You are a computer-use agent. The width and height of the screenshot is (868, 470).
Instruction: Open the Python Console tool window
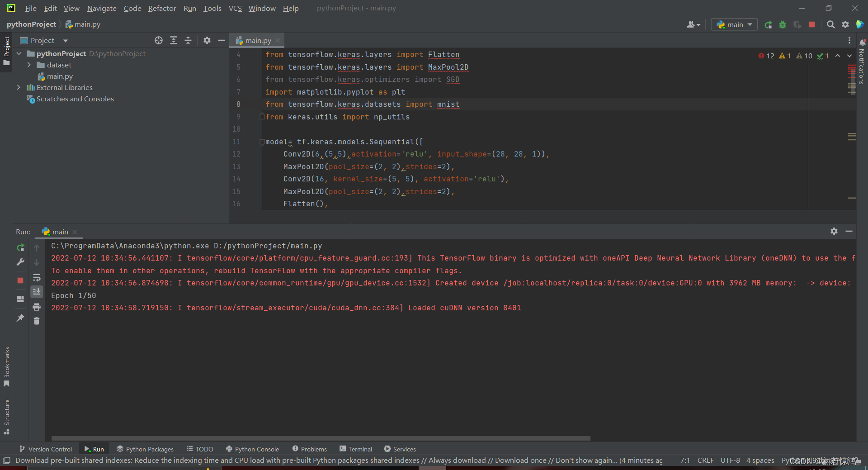(x=252, y=449)
